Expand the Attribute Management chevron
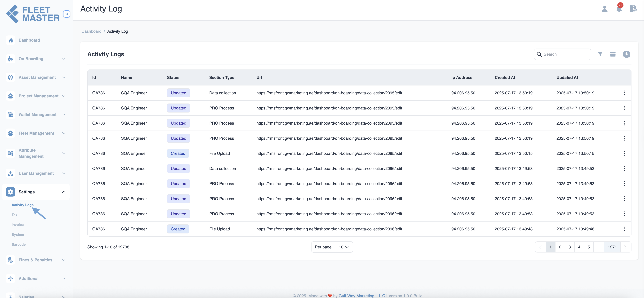The width and height of the screenshot is (644, 298). 64,153
